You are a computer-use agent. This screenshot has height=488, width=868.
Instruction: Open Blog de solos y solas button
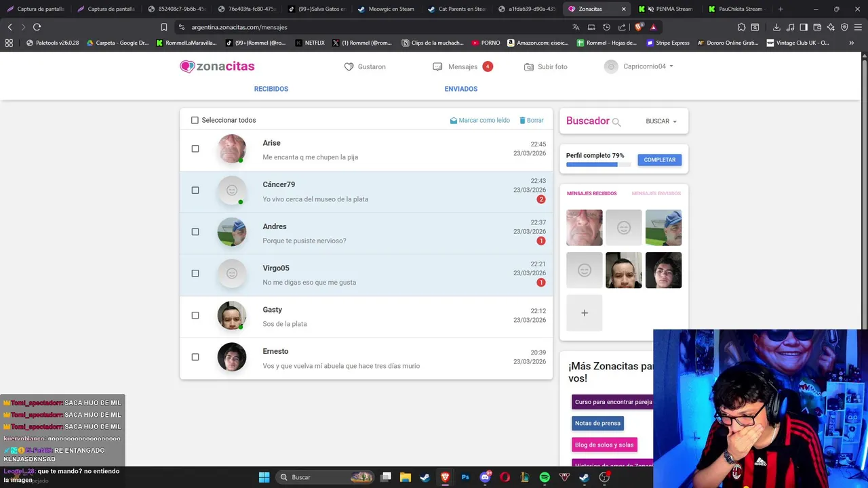point(604,445)
